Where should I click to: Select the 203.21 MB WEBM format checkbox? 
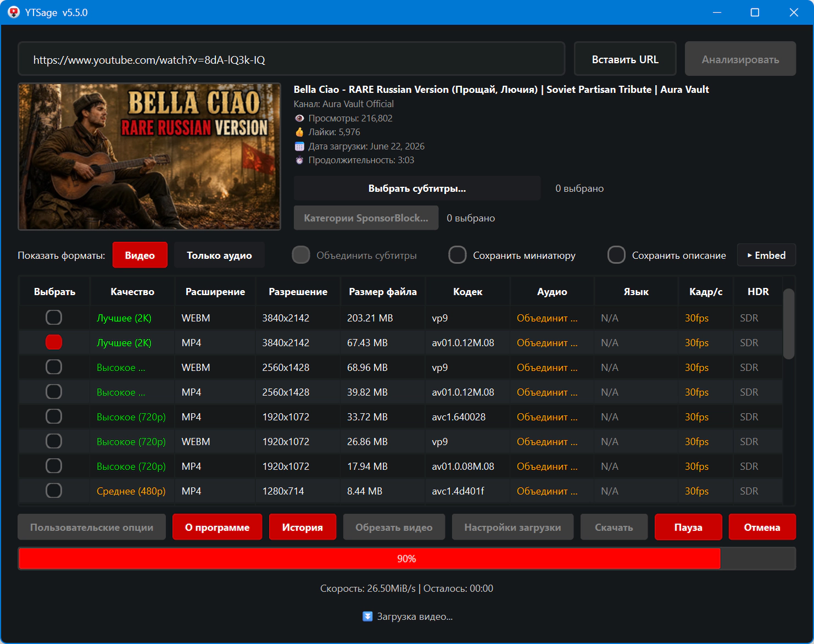(x=54, y=318)
